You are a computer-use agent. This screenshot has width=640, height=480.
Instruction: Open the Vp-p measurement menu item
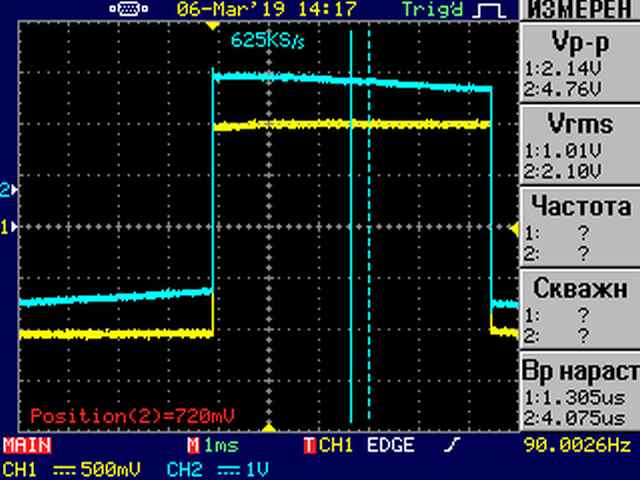580,62
